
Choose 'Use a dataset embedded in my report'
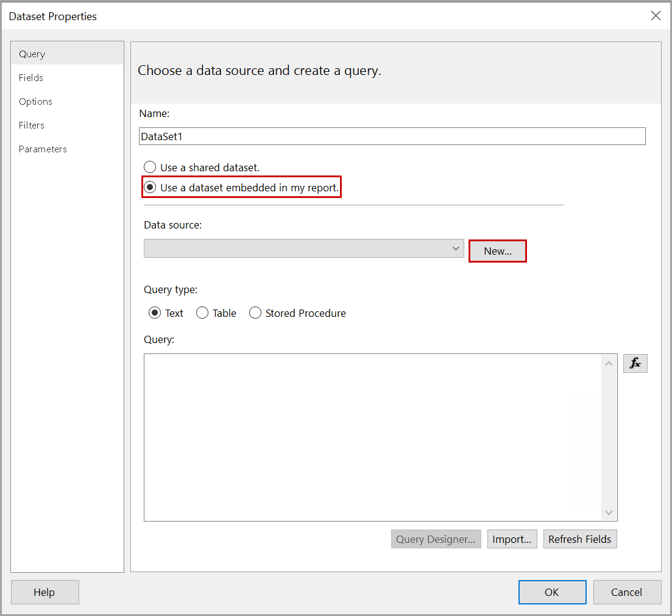pos(150,188)
